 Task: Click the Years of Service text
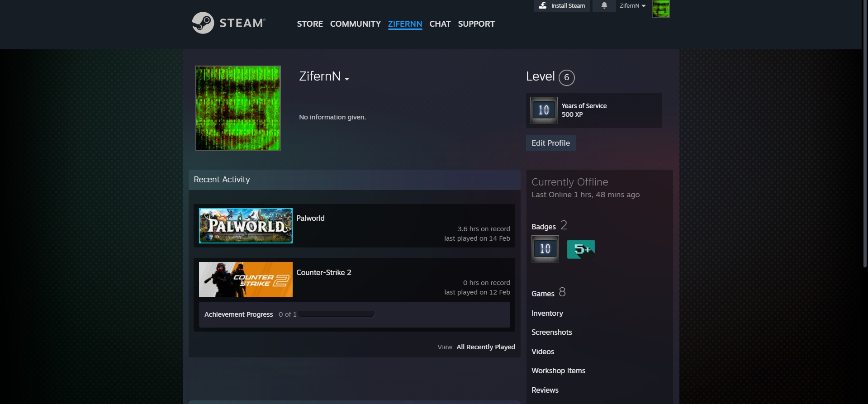pos(584,106)
